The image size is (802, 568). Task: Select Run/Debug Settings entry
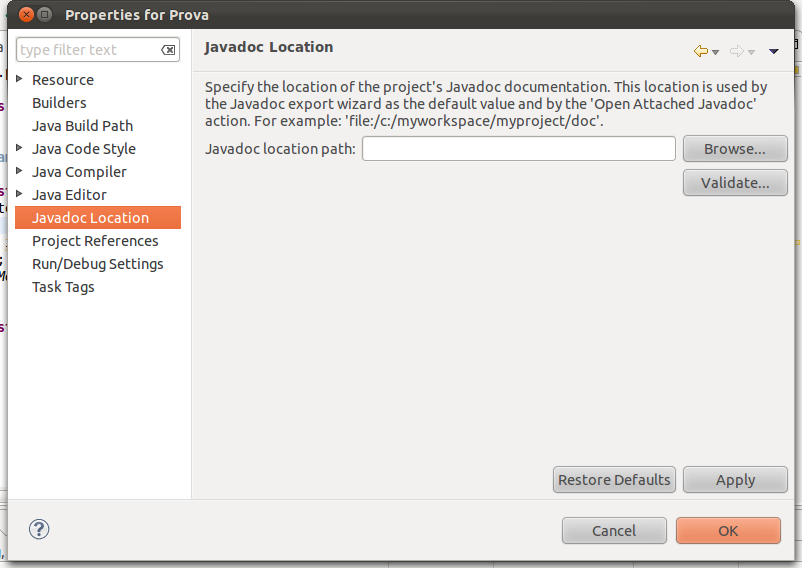click(x=97, y=264)
